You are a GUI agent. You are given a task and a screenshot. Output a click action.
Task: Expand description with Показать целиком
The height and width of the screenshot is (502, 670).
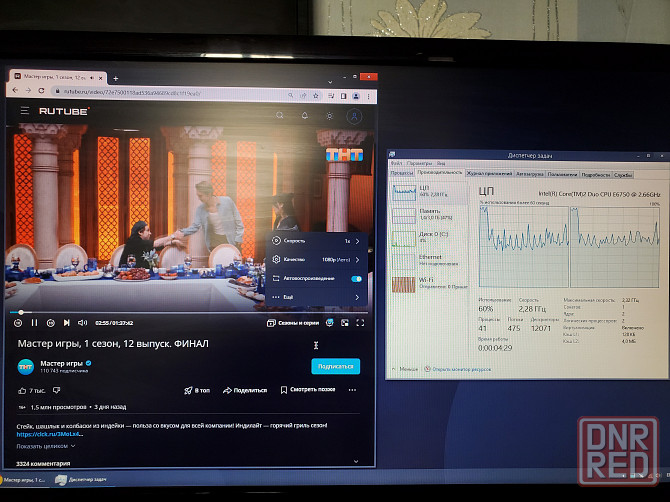(x=46, y=446)
